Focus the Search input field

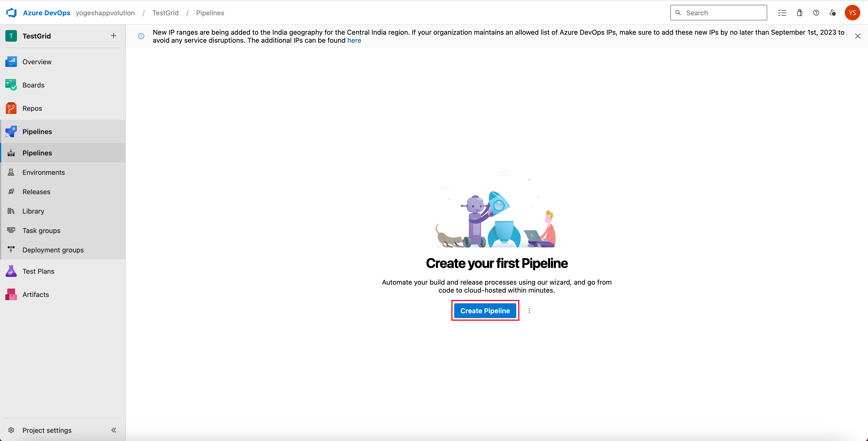[718, 13]
